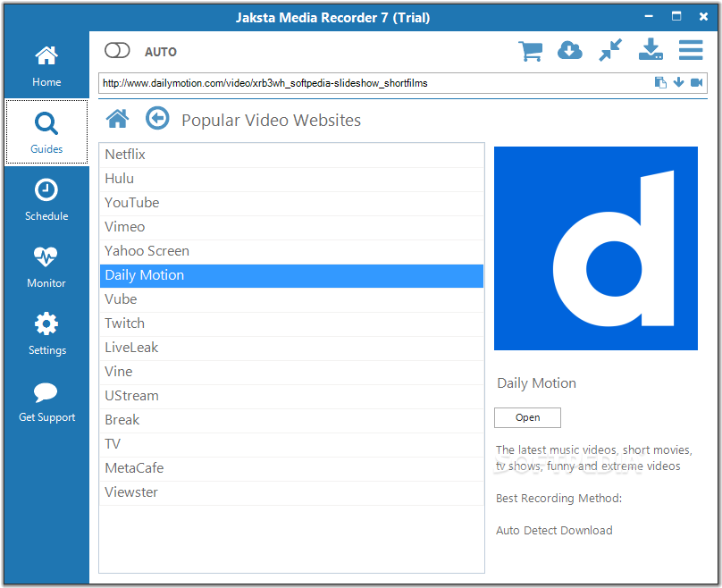Screen dimensions: 722x588
Task: Select TV in the website list
Action: tap(291, 444)
